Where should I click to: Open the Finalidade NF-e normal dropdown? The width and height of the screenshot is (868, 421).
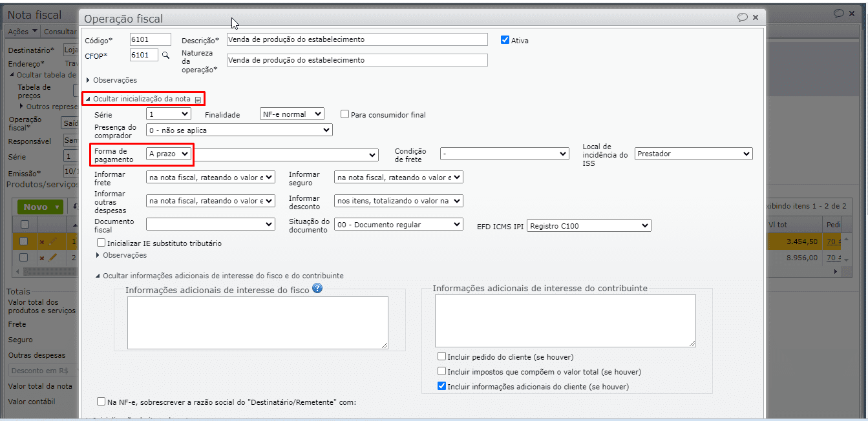coord(291,114)
